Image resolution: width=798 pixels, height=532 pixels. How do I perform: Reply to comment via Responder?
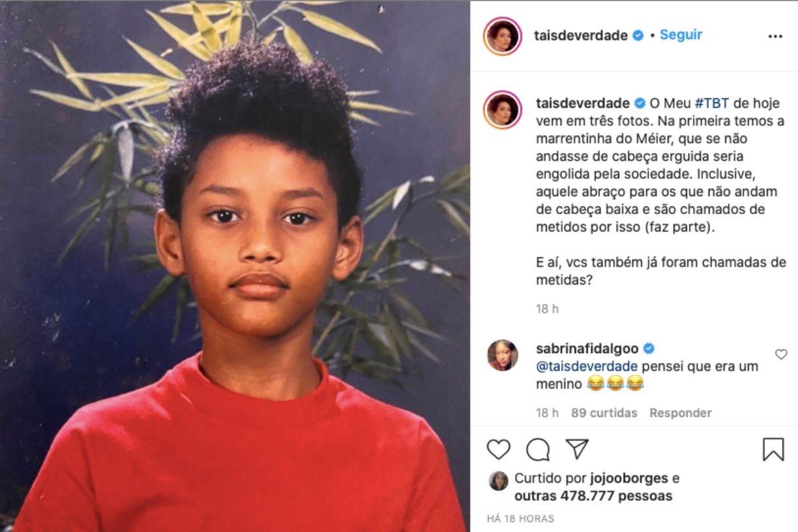[x=680, y=413]
